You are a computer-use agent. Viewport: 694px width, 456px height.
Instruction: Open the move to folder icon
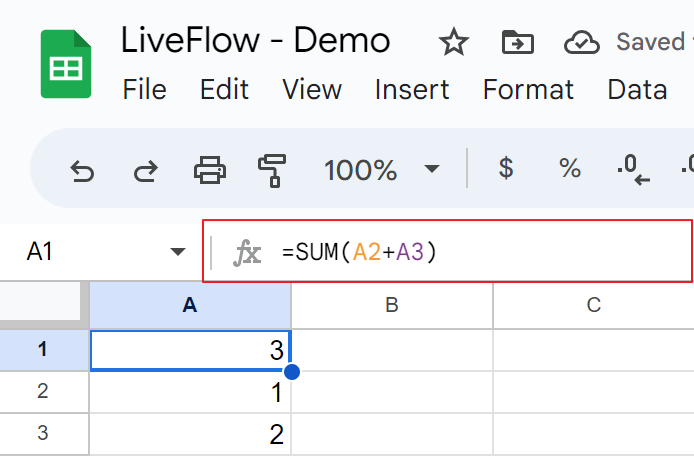click(x=517, y=42)
